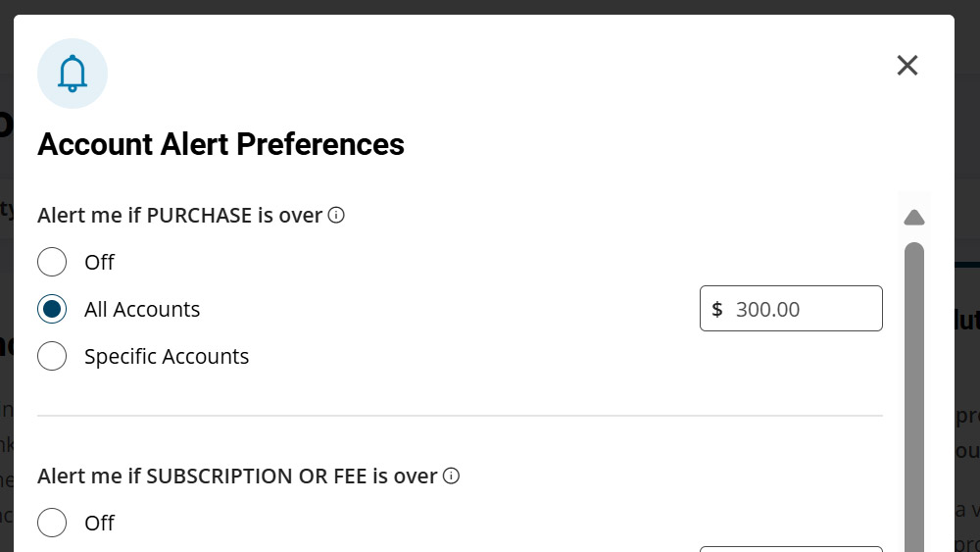The image size is (980, 552).
Task: Click the "Alert me if PURCHASE is over" label
Action: tap(179, 215)
